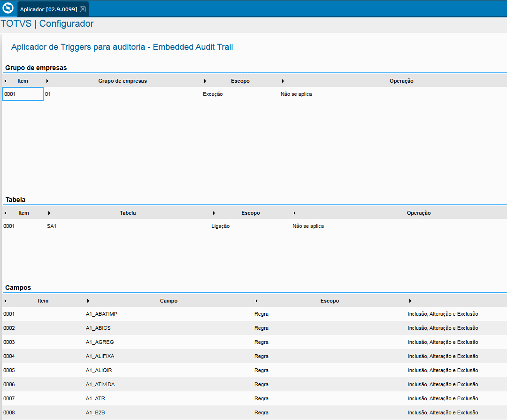Image resolution: width=507 pixels, height=420 pixels.
Task: Click arrow beside Item header in Campos grid
Action: [x=6, y=301]
